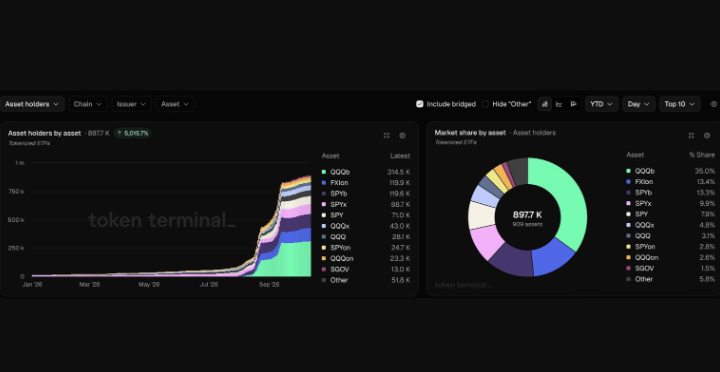Open the dashboard settings gear right of Top 10
720x372 pixels.
pos(714,104)
